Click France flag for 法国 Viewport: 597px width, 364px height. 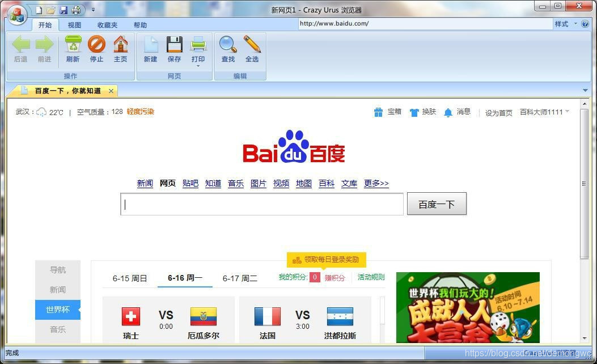click(x=268, y=316)
